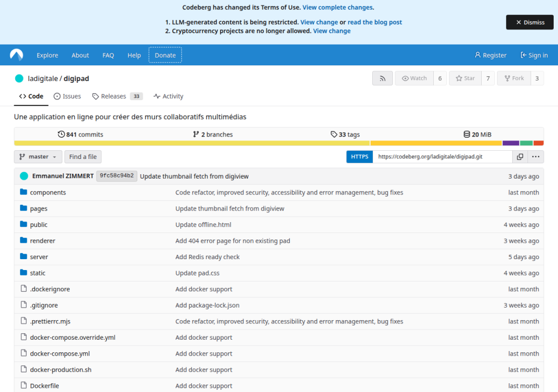The height and width of the screenshot is (392, 558).
Task: View the 33 tags list
Action: pyautogui.click(x=345, y=134)
